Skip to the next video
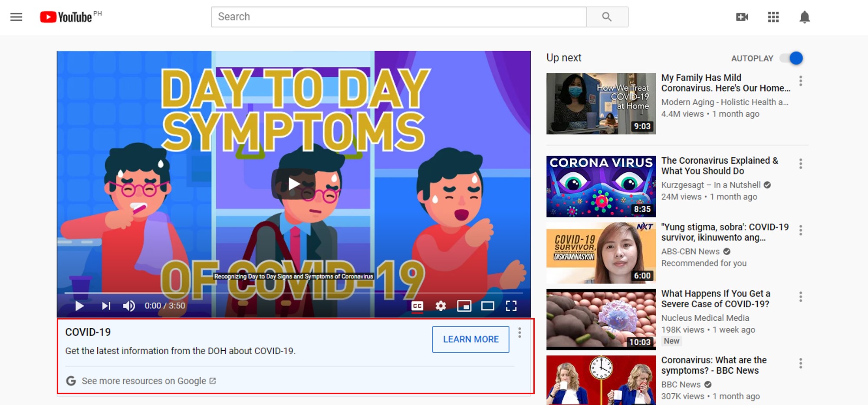The height and width of the screenshot is (405, 868). click(106, 306)
